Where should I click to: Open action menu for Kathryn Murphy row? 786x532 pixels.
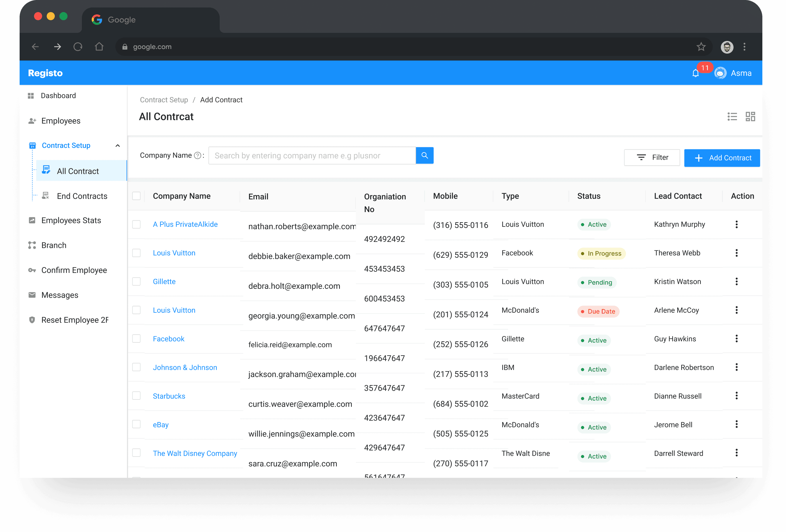[x=736, y=225]
